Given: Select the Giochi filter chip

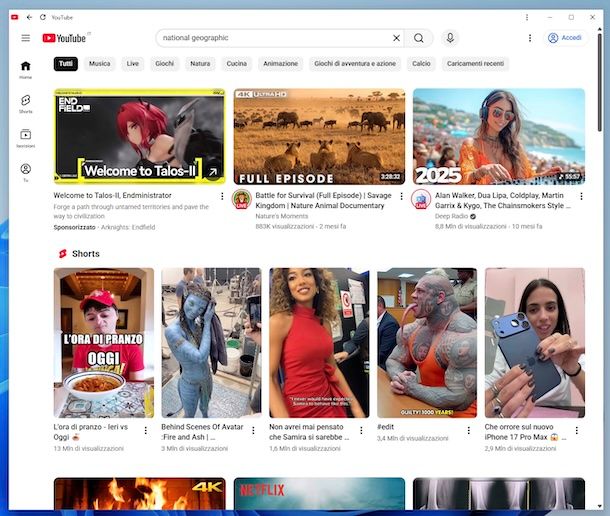Looking at the screenshot, I should 165,63.
